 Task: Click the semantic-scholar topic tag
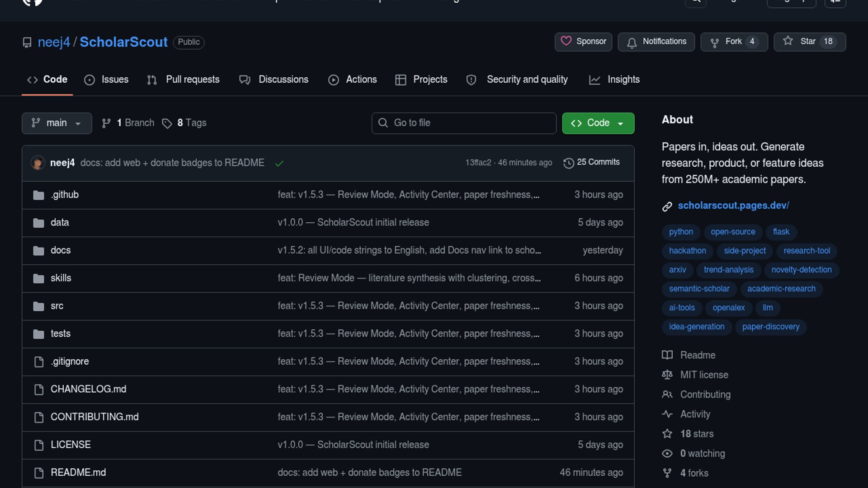pyautogui.click(x=699, y=289)
